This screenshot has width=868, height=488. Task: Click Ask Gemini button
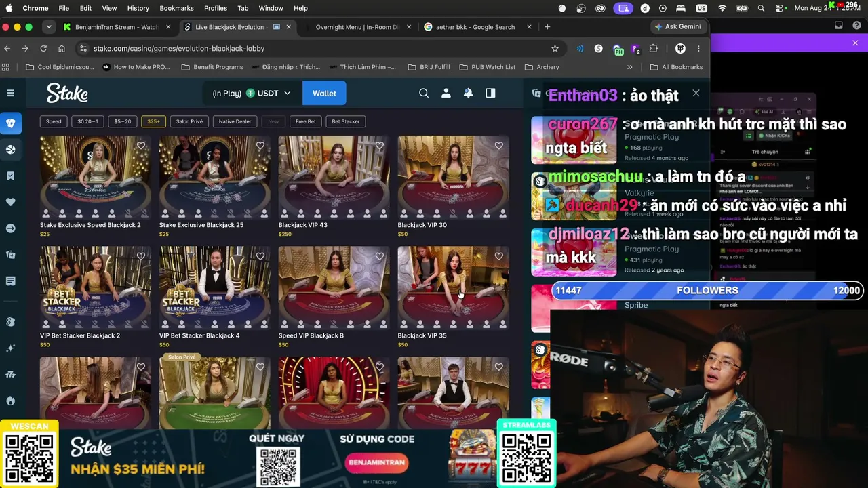pyautogui.click(x=677, y=27)
